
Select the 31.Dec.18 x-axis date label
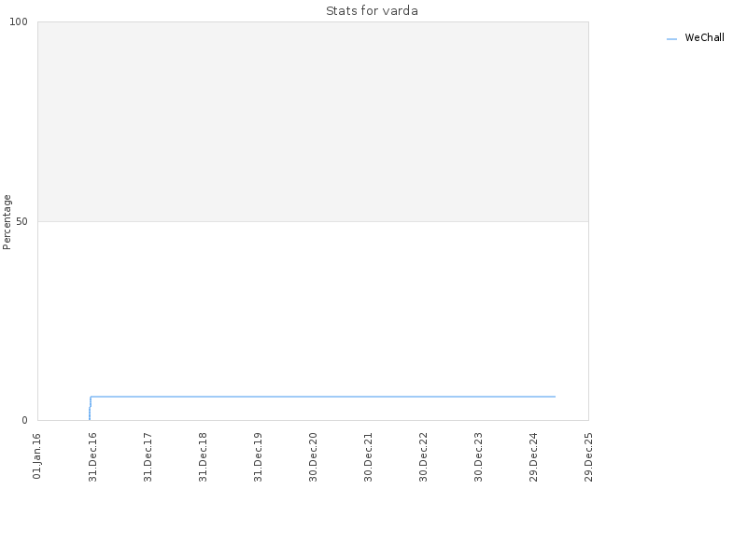[x=204, y=456]
